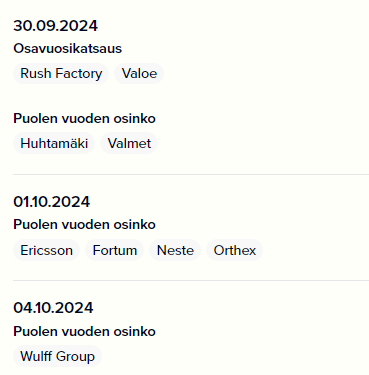The height and width of the screenshot is (375, 369).
Task: Select the 04.10.2024 date heading
Action: tap(53, 308)
